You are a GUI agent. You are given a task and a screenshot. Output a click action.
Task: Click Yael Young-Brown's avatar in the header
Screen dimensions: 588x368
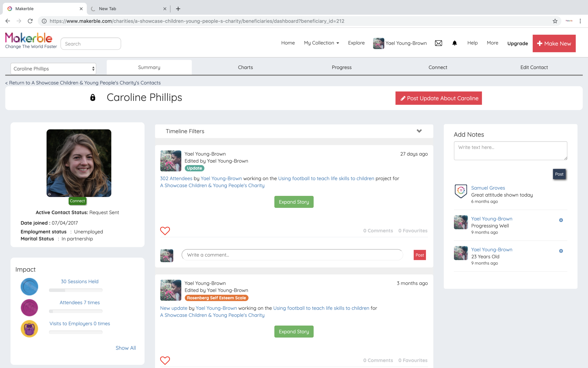click(378, 43)
